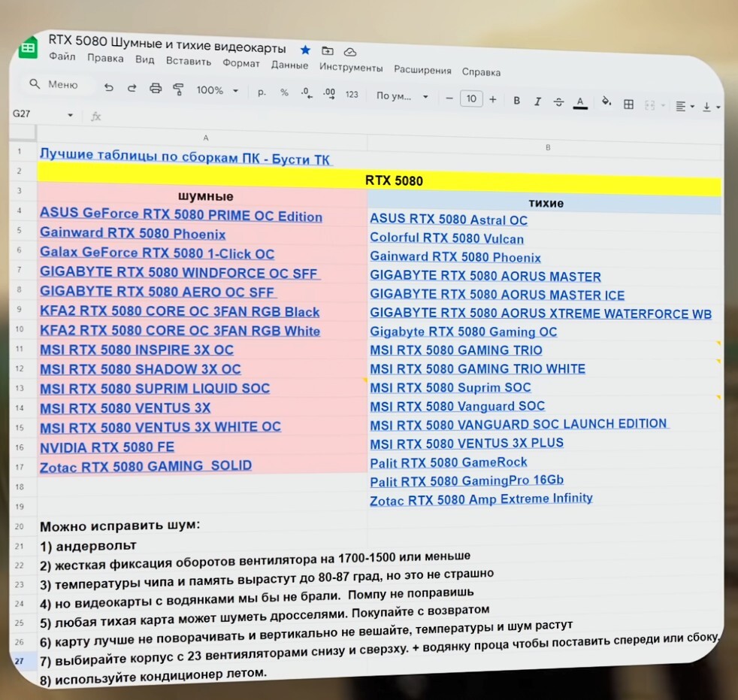Toggle bold formatting
The height and width of the screenshot is (700, 738).
coord(517,100)
